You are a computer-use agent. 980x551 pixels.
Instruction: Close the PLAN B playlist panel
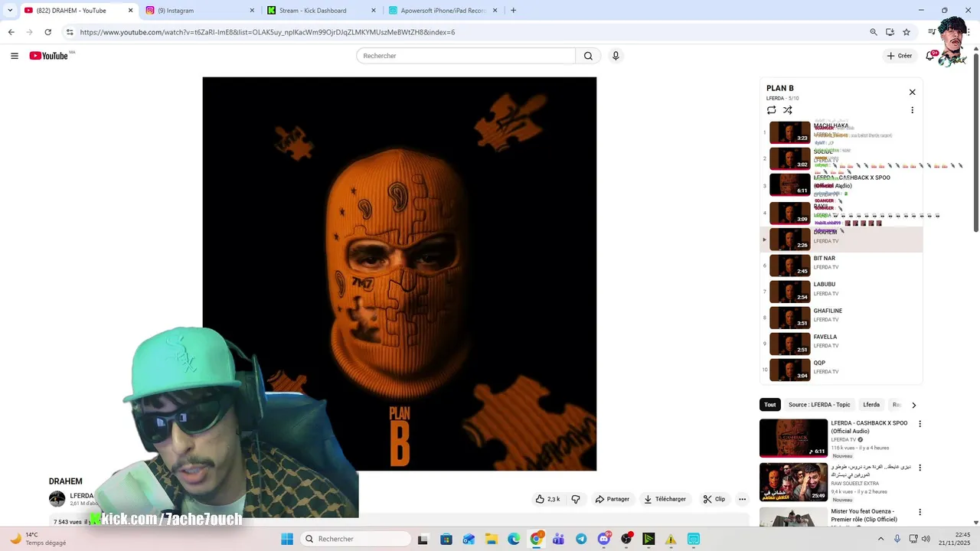[x=912, y=92]
